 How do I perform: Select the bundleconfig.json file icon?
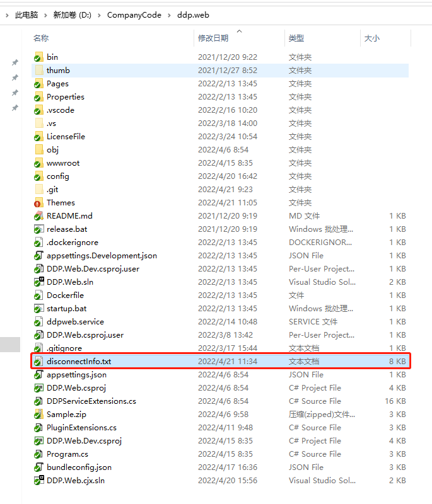coord(38,467)
